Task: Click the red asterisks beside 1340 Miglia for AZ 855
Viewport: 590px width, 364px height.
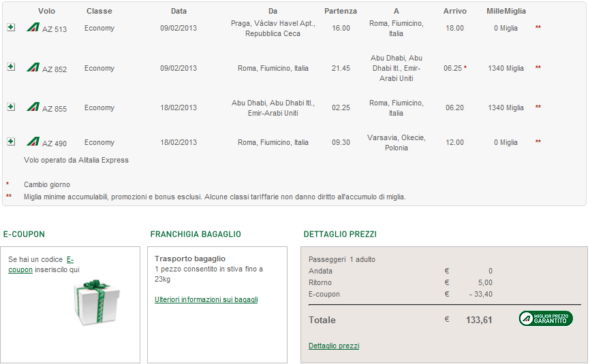Action: pyautogui.click(x=538, y=107)
